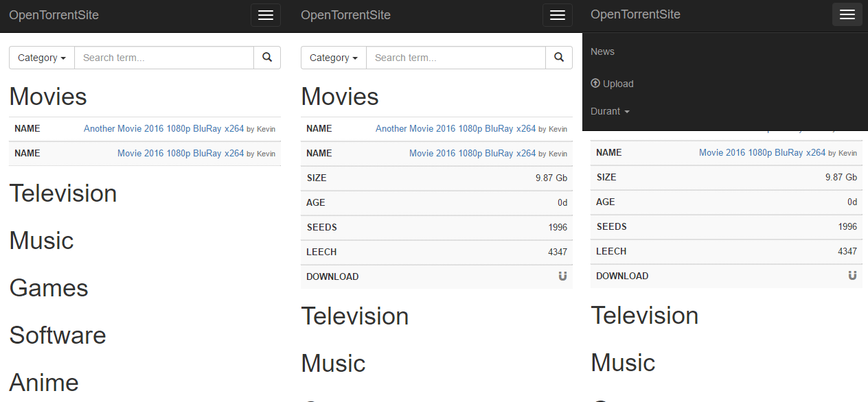Click the Music heading in the left screen
Viewport: 868px width, 402px height.
pyautogui.click(x=41, y=241)
